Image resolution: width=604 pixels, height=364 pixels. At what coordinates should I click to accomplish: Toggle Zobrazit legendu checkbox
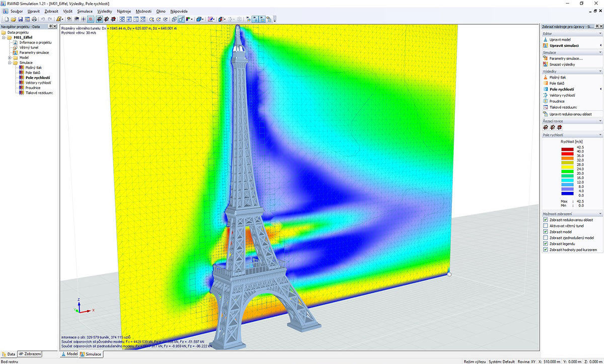pos(546,244)
